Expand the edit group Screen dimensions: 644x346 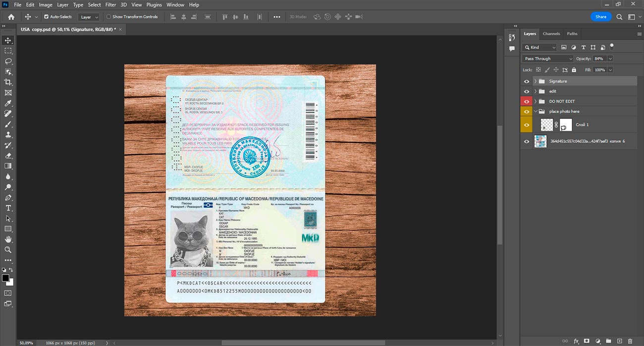(x=536, y=91)
